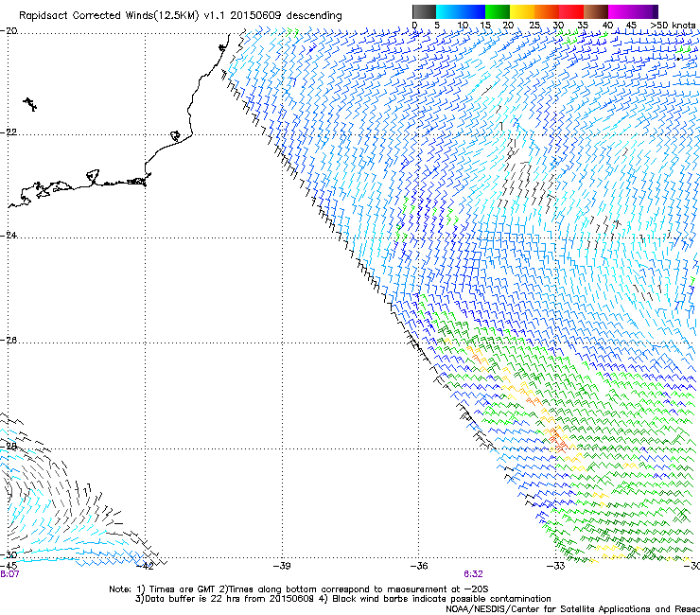Screen dimensions: 700x615
Task: Click the 'Rapidscat Corrected Winds' title text
Action: click(180, 15)
